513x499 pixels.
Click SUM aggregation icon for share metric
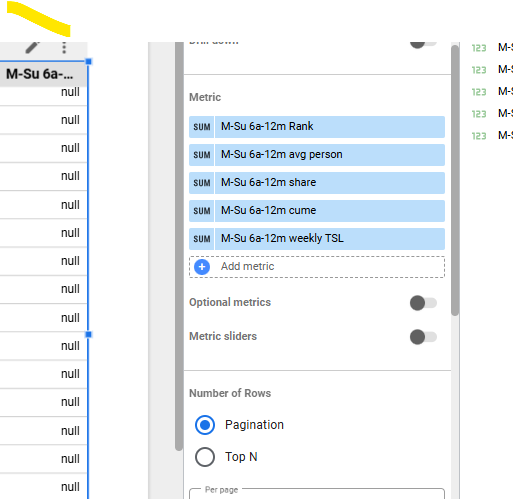pyautogui.click(x=202, y=183)
